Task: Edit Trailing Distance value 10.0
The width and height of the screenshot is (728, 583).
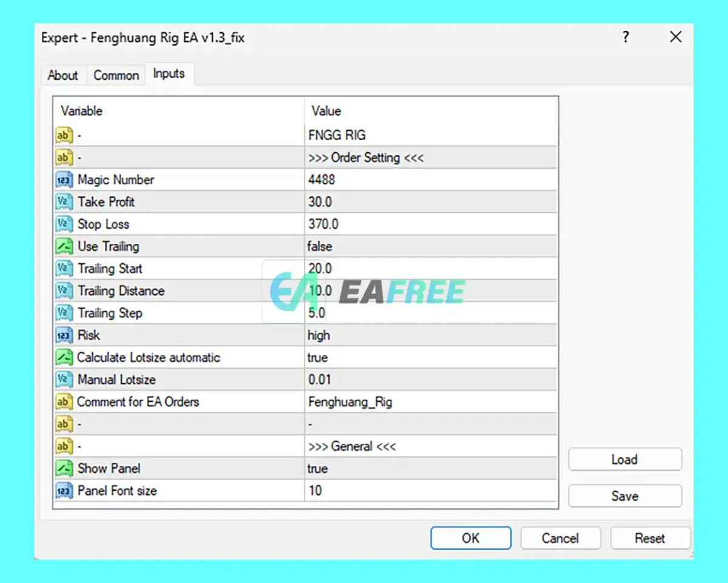Action: pos(431,291)
